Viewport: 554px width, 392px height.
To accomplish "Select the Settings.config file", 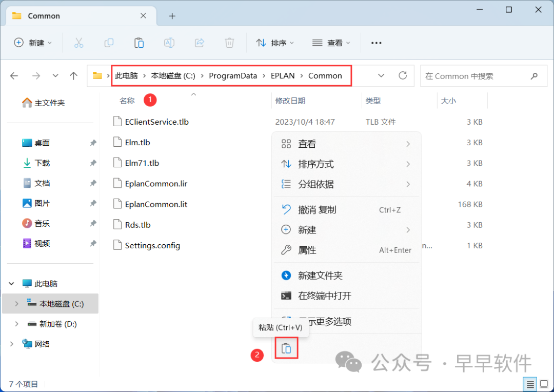I will (x=152, y=246).
